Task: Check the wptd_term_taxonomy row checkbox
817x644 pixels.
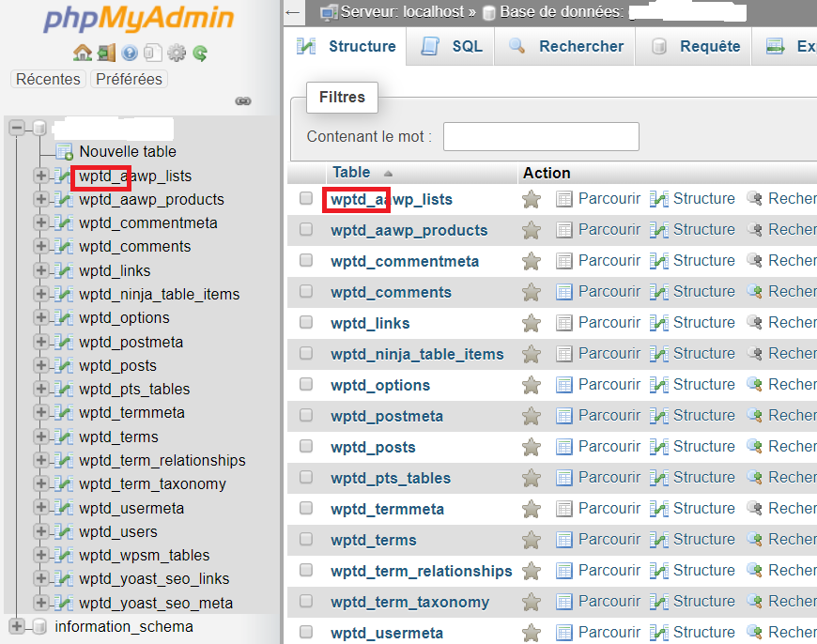Action: 306,601
